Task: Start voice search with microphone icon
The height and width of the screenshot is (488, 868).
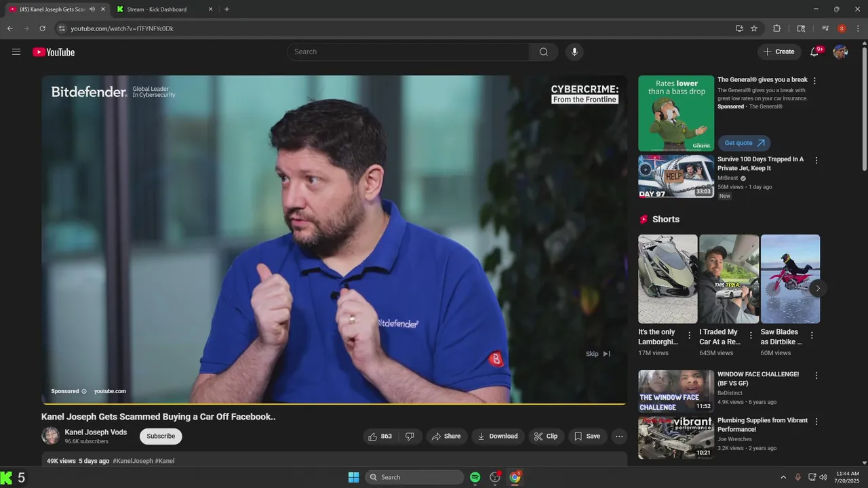Action: tap(574, 52)
